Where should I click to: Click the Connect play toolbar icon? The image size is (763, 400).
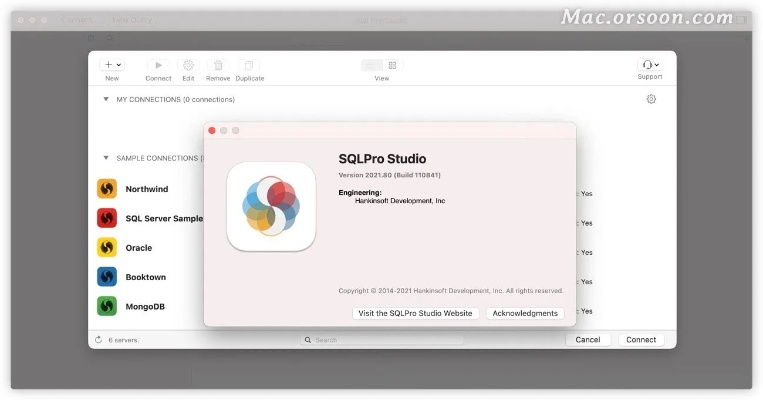coord(158,65)
